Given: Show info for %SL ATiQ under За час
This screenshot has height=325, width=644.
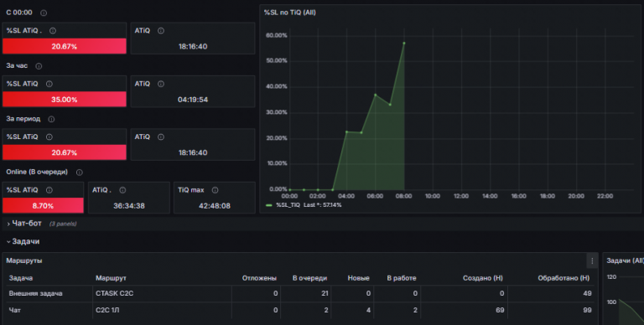Looking at the screenshot, I should point(49,84).
